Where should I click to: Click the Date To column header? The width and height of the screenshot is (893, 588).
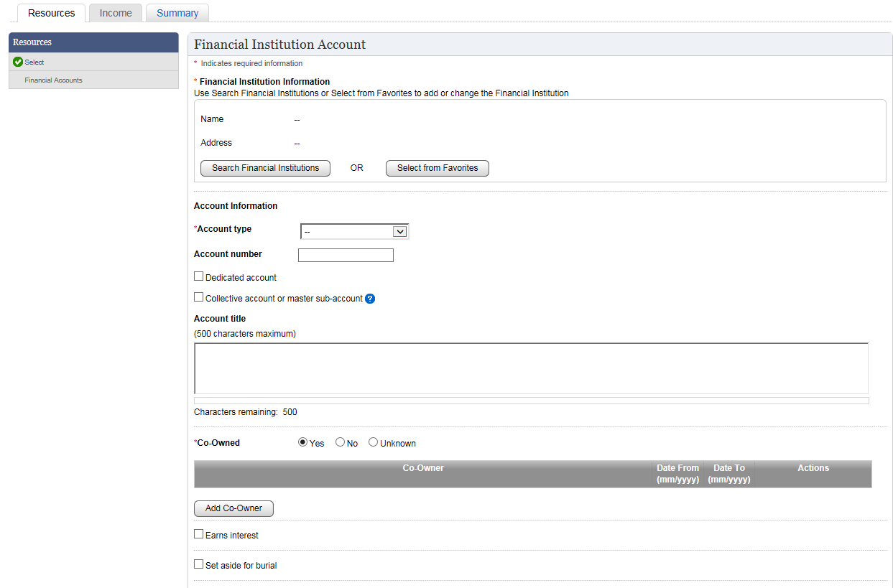coord(729,474)
